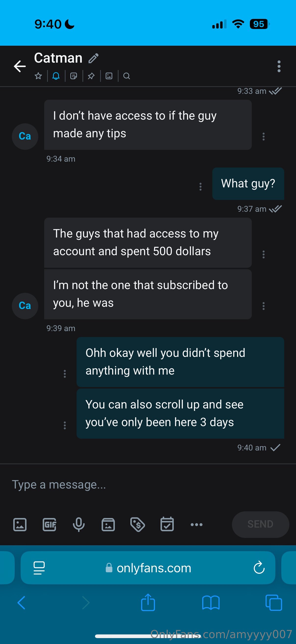The width and height of the screenshot is (296, 644).
Task: Open chat media gallery icon in header
Action: pos(109,76)
